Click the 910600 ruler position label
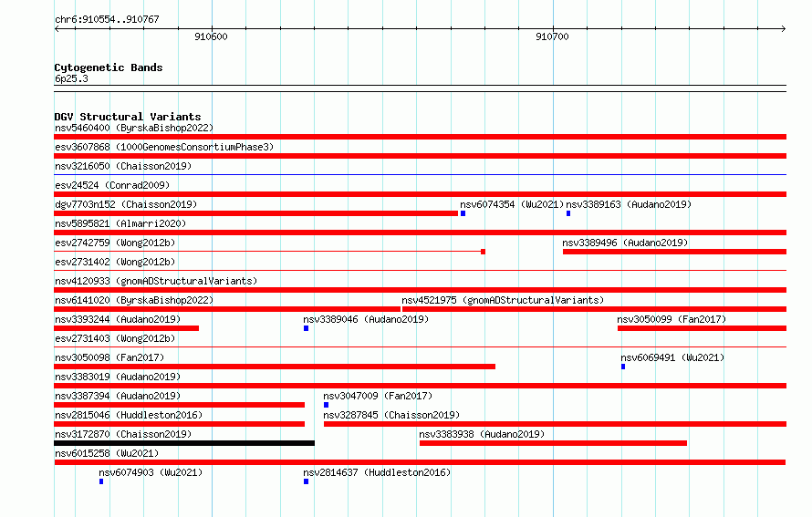 tap(211, 36)
